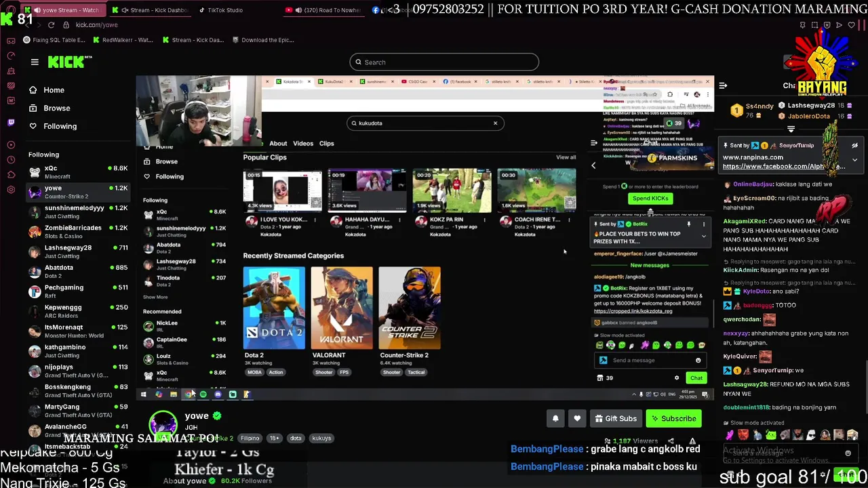The image size is (868, 488).
Task: Click Spend KICKs in streamed chat
Action: (650, 199)
